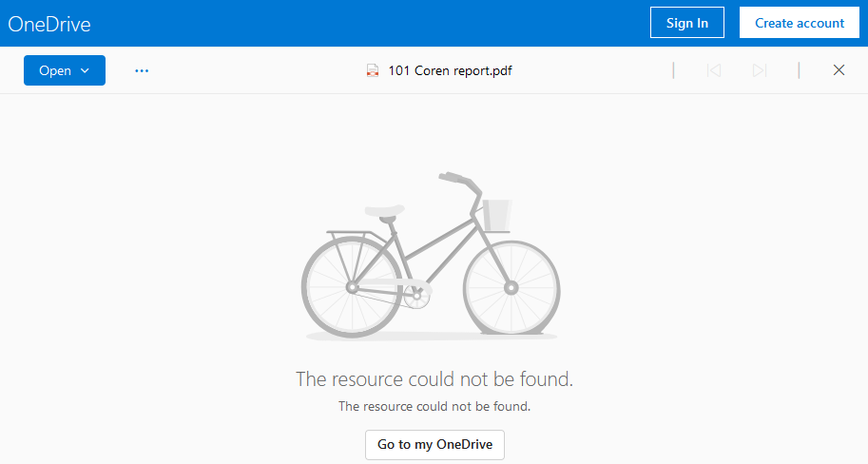This screenshot has height=464, width=868.
Task: Click the small resource not found subtext
Action: (x=434, y=406)
